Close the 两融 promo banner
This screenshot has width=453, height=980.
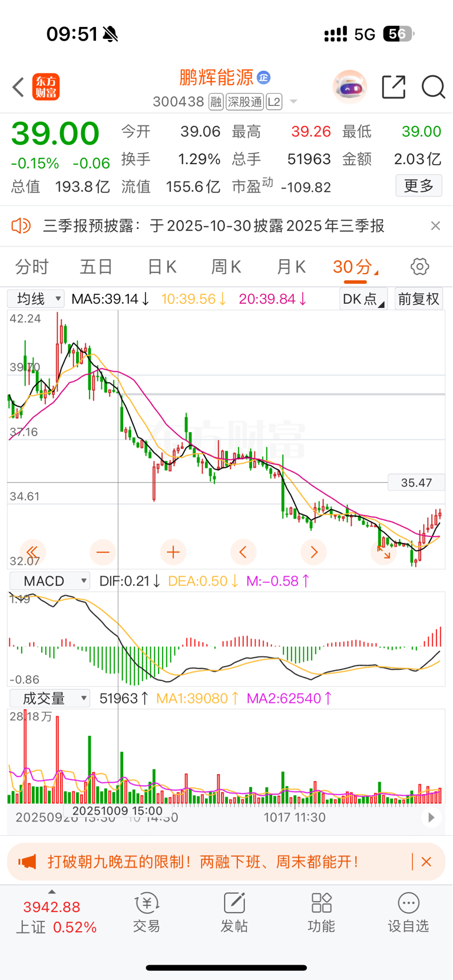pyautogui.click(x=426, y=862)
